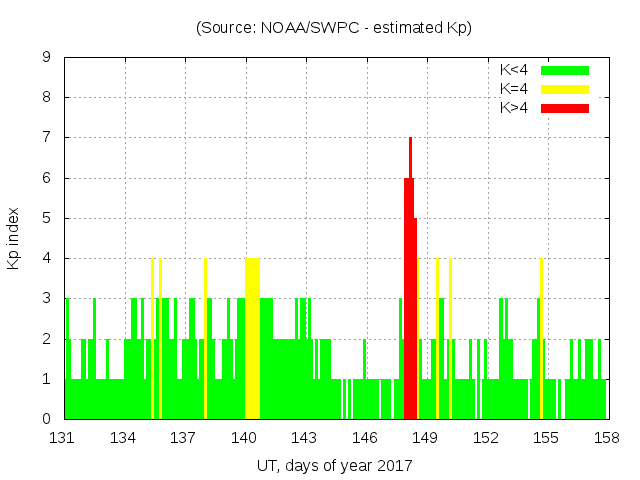640x480 pixels.
Task: Select the x-axis tick label 149
Action: pos(425,437)
